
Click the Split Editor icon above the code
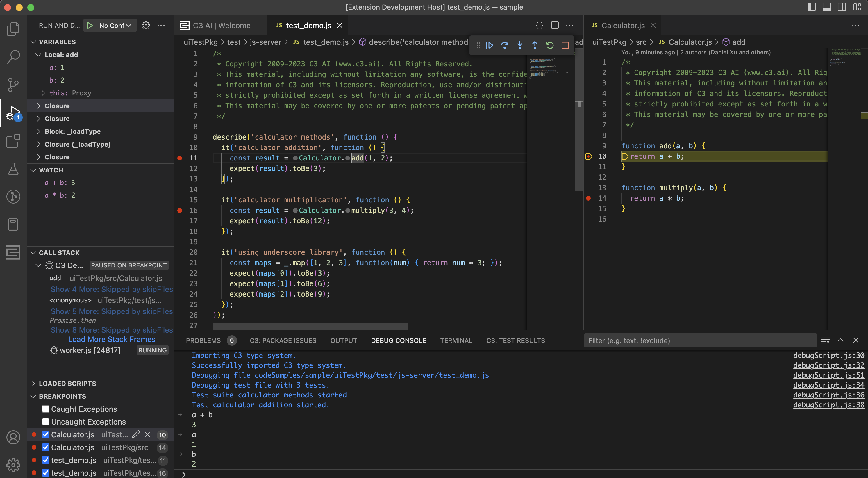[x=555, y=25]
